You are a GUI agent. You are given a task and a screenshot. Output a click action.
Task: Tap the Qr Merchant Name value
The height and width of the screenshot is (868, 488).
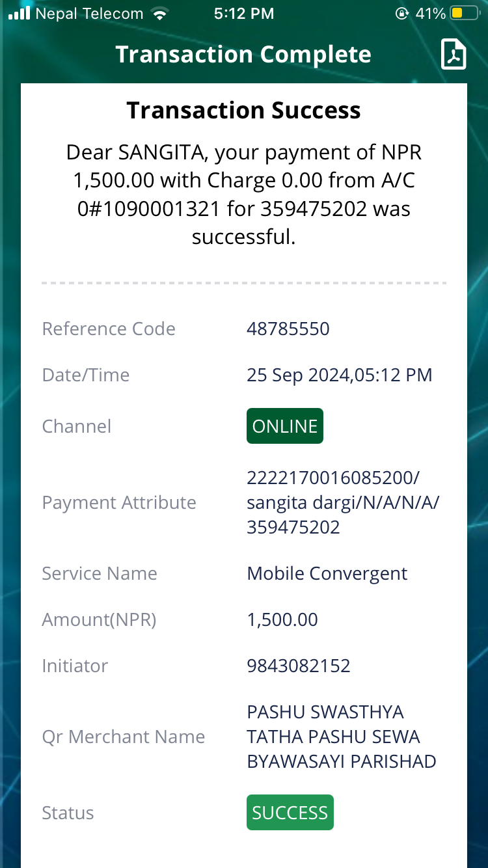[342, 737]
